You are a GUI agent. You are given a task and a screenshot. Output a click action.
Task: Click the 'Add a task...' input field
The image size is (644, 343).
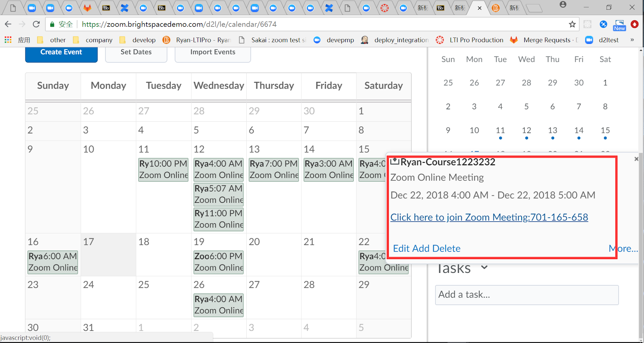click(x=527, y=295)
